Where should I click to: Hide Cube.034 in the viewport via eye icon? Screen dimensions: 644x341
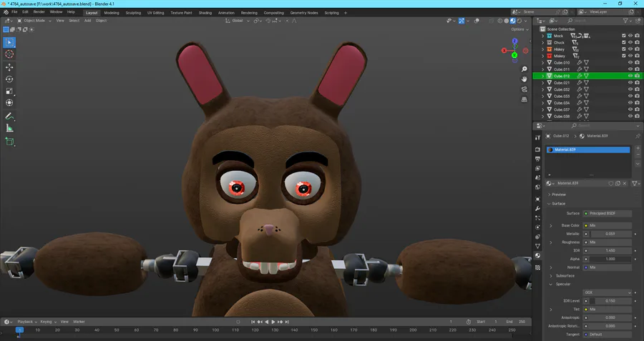coord(630,103)
